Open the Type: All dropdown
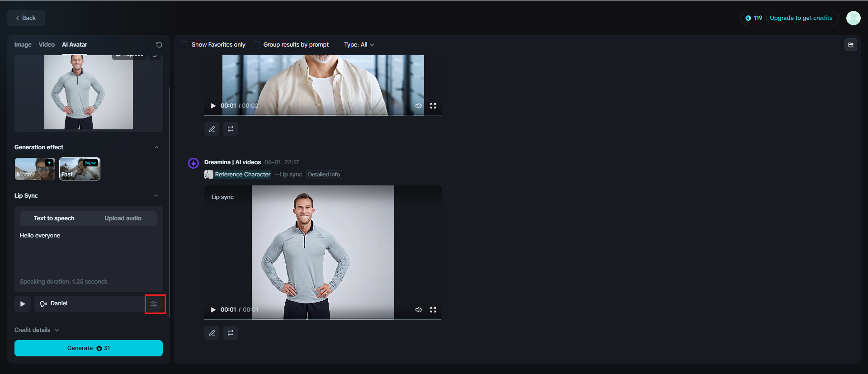This screenshot has height=374, width=868. click(359, 45)
